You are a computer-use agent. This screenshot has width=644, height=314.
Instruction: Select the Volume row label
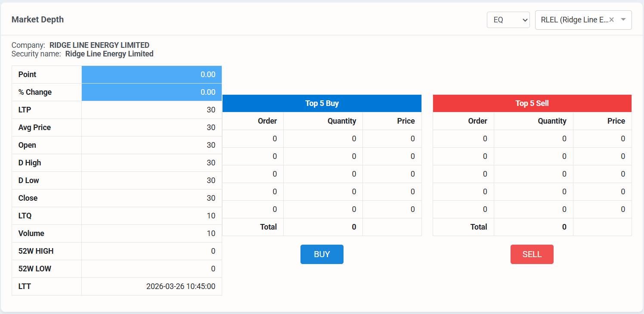[31, 233]
